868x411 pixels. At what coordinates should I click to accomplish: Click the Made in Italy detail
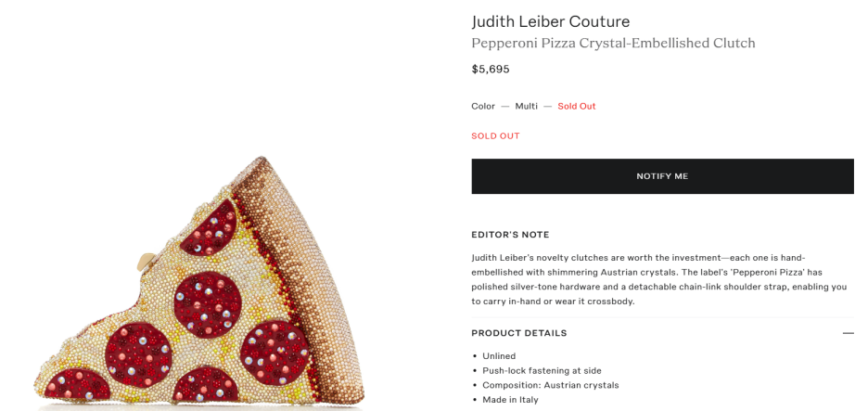(x=510, y=400)
